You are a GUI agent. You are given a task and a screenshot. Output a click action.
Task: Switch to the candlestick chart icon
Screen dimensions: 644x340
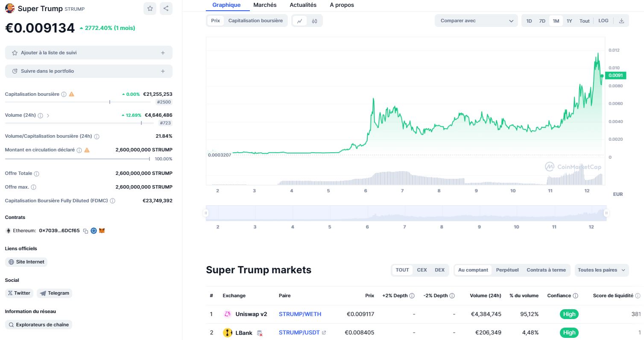(x=314, y=21)
